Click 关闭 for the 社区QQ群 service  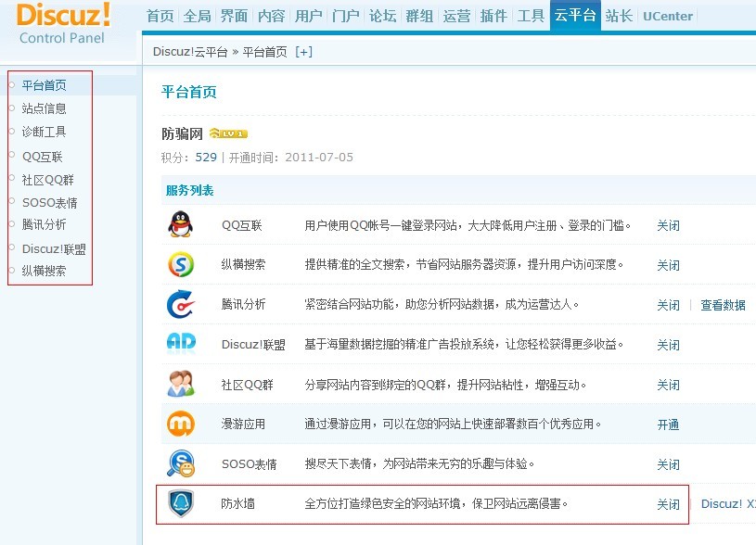(x=668, y=385)
